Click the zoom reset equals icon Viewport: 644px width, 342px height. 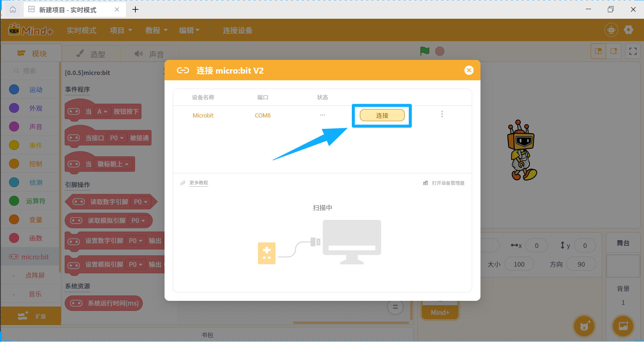[395, 307]
